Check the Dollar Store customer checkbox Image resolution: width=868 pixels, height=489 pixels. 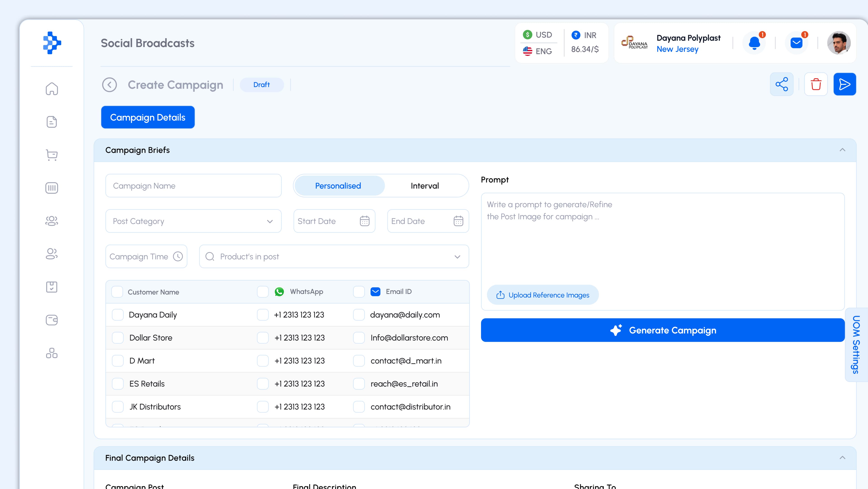click(x=118, y=338)
